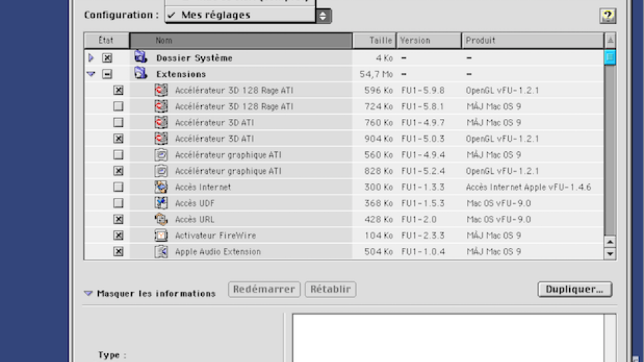Select the Apple Audio Extension name text
Screen dimensions: 644x362
tap(218, 251)
